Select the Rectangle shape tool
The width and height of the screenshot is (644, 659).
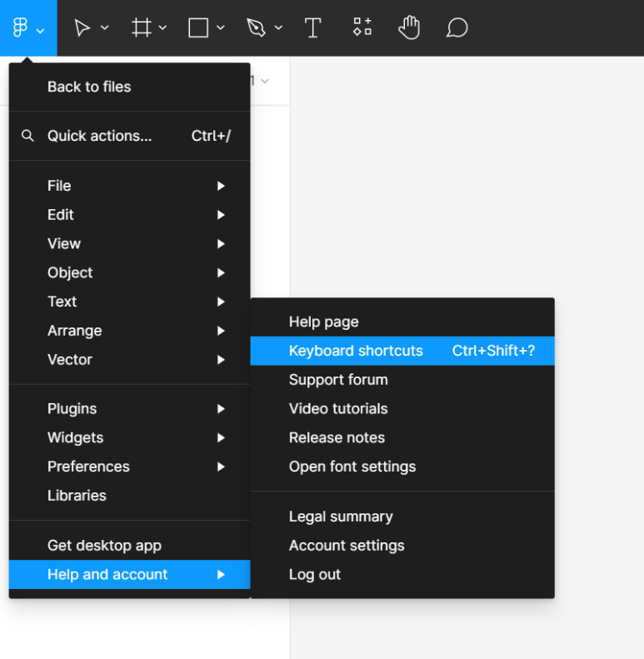198,27
